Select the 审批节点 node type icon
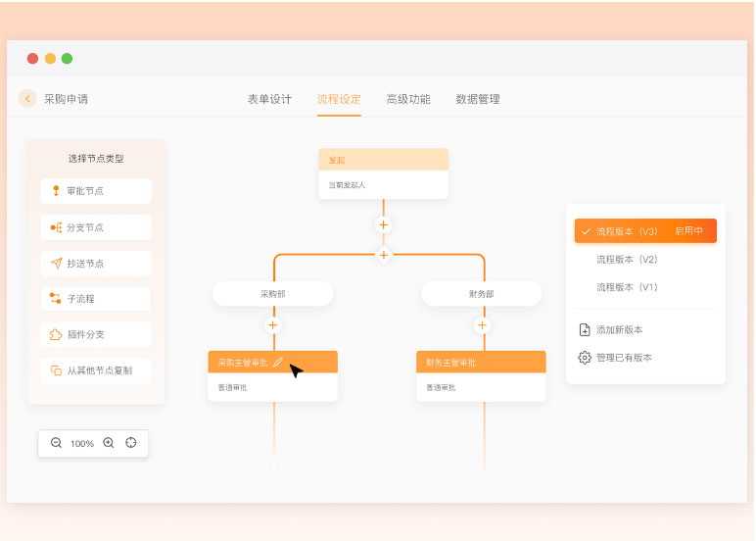 tap(56, 191)
